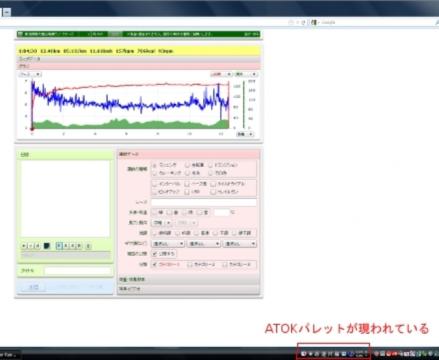Open the first 選択なし shoe dropdown

(x=168, y=244)
